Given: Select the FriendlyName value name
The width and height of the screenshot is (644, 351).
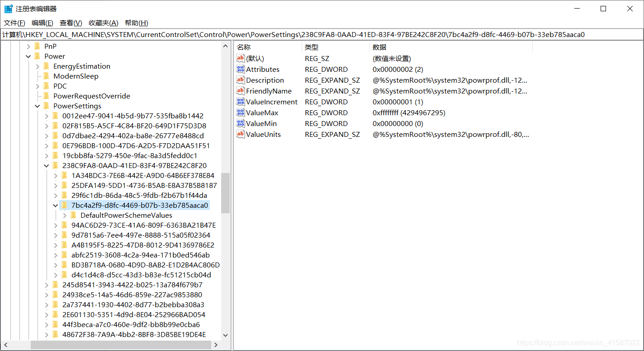Looking at the screenshot, I should coord(269,91).
